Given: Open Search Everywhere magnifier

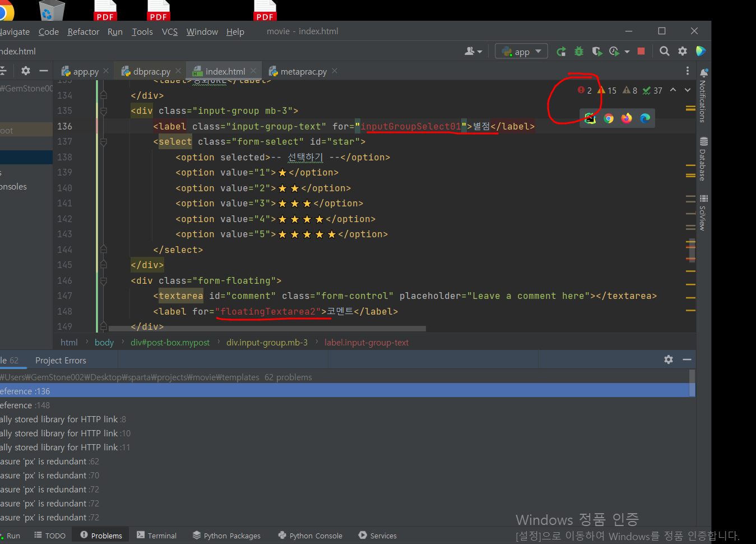Looking at the screenshot, I should click(x=665, y=51).
